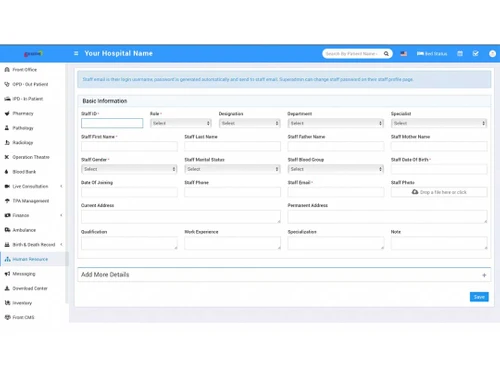Screen dimensions: 500x375
Task: Expand the Add More Details plus icon
Action: click(x=484, y=275)
